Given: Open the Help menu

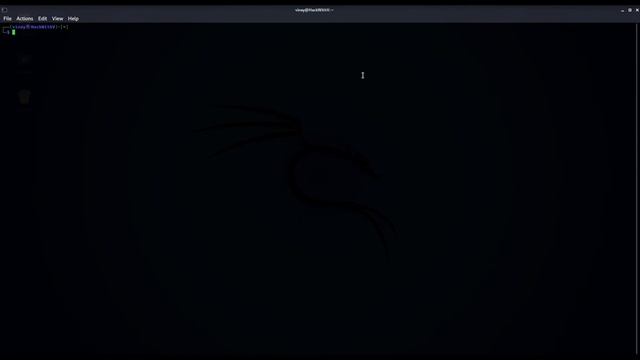Looking at the screenshot, I should 73,19.
